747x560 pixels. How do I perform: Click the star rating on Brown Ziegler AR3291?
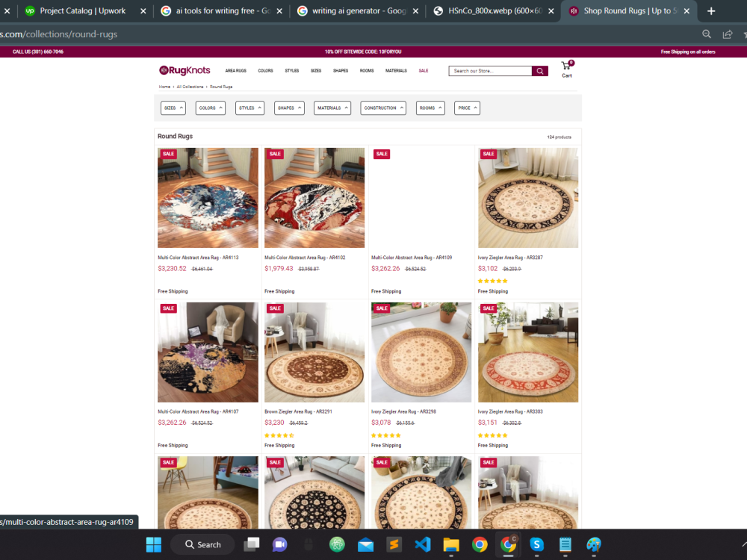coord(279,435)
